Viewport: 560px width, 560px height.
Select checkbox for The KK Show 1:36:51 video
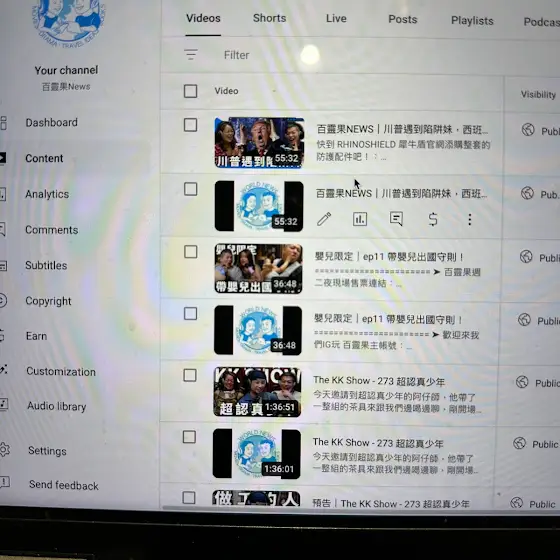pos(190,375)
